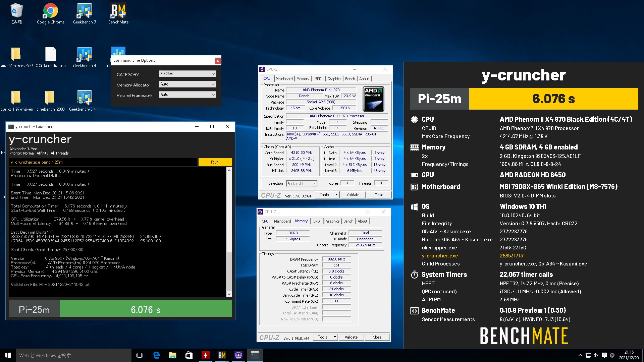The image size is (644, 362).
Task: Click the Windows Start button
Action: (8, 355)
